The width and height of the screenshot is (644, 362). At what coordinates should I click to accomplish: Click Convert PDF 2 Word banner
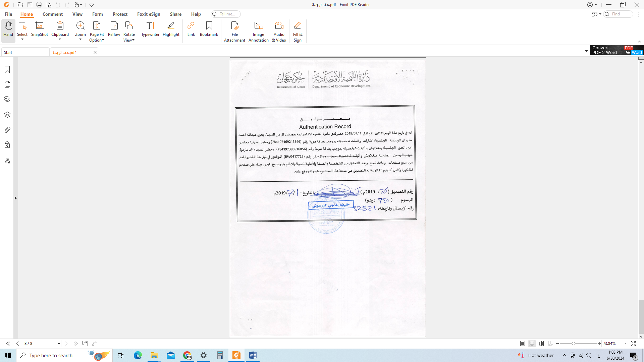616,50
